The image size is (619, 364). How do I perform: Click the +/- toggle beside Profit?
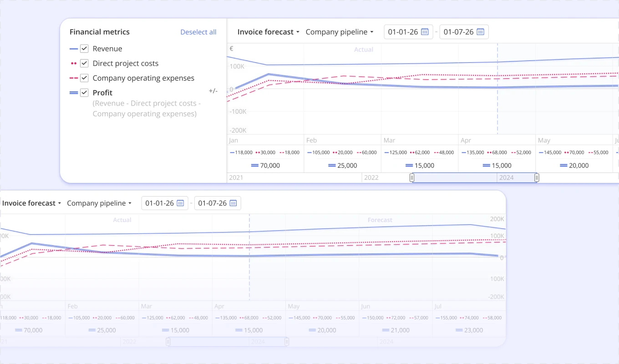(213, 91)
